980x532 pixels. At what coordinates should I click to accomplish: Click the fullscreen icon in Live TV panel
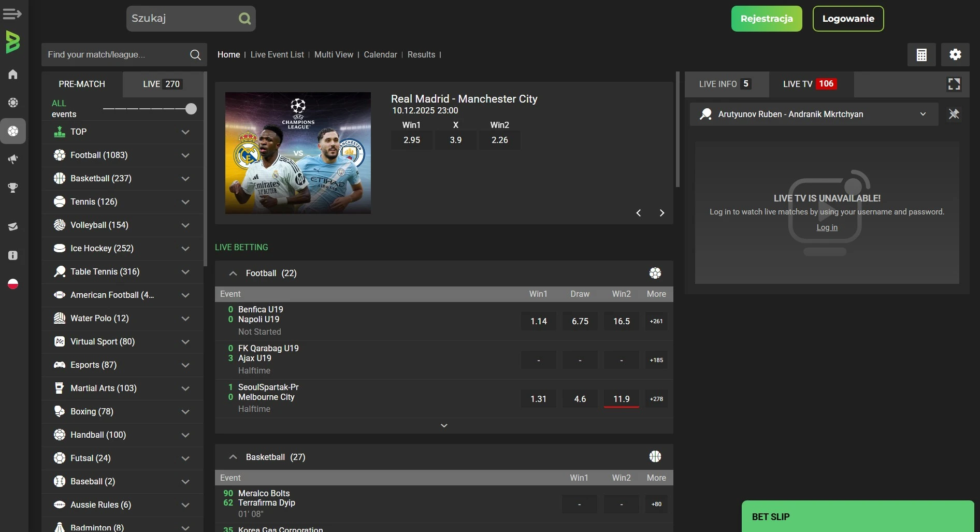click(x=954, y=84)
